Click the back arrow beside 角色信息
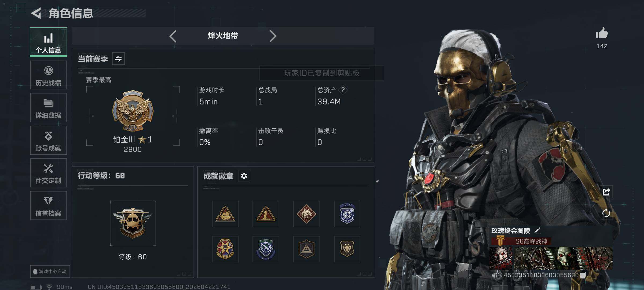644x290 pixels. 36,13
